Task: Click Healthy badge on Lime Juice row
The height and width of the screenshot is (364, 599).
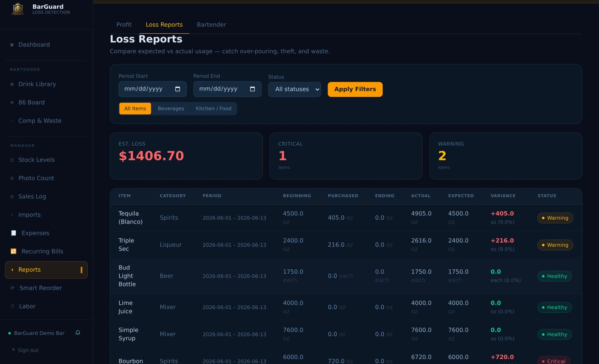Action: [x=554, y=308]
